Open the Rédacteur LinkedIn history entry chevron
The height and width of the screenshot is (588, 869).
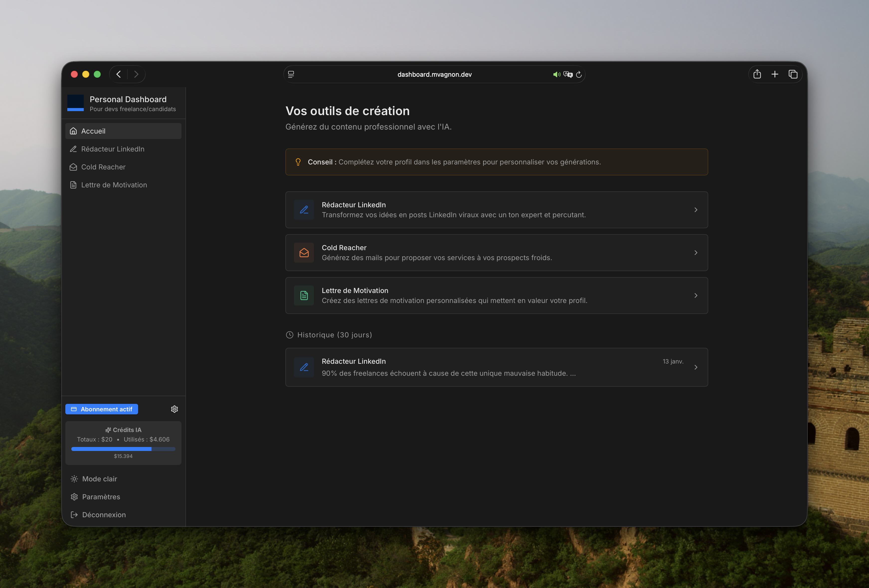695,367
